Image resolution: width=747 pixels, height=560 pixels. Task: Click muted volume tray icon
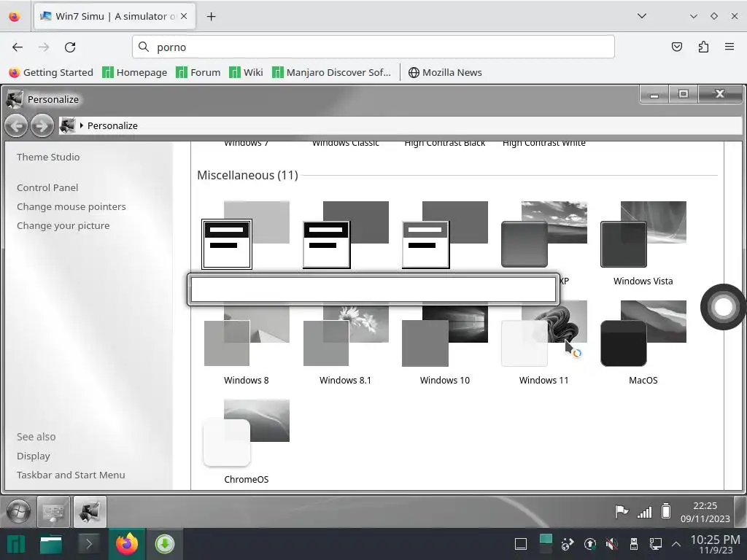coord(612,544)
